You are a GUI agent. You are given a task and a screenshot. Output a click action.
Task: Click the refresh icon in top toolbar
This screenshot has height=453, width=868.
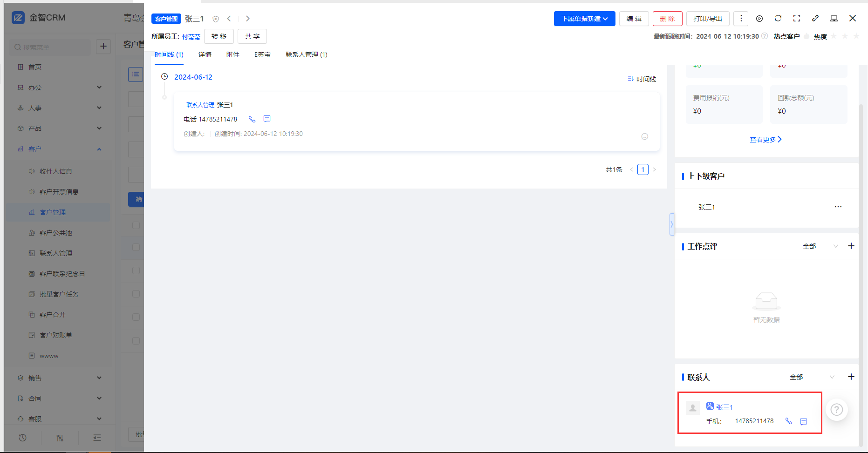pos(778,19)
